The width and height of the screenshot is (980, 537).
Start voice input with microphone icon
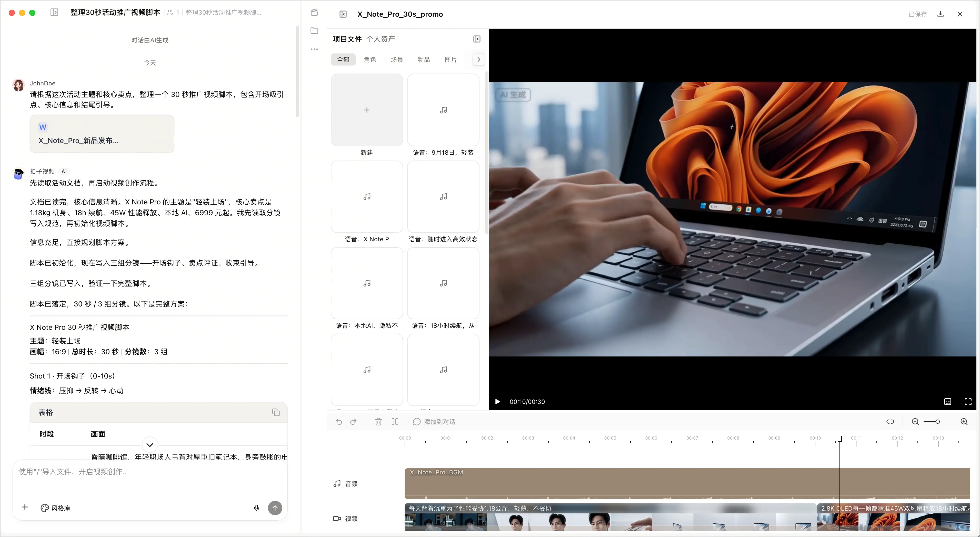click(257, 508)
